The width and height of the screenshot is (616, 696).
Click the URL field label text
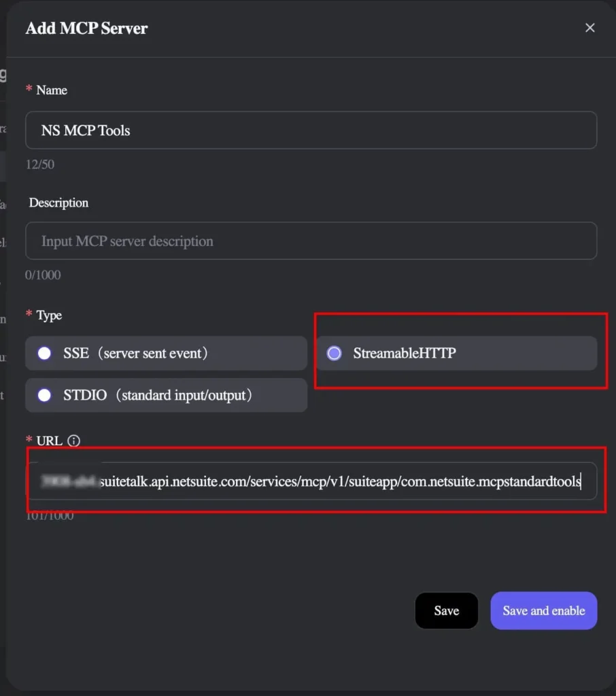49,440
